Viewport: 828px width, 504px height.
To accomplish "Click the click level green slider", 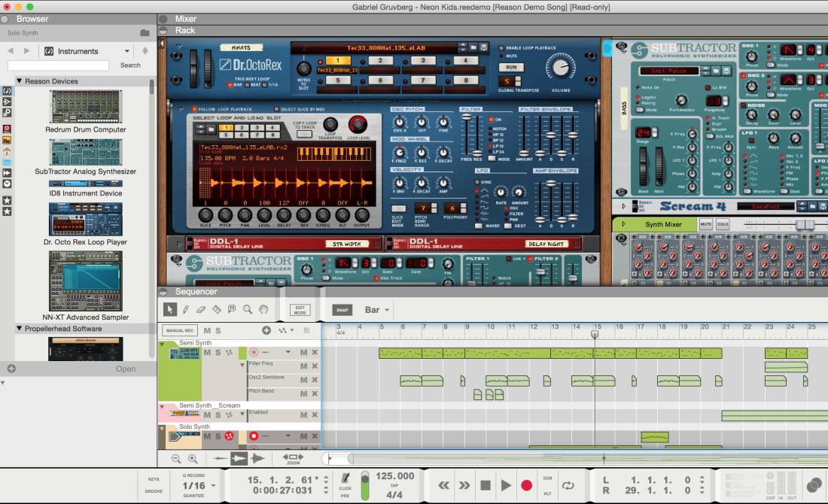I will coord(365,485).
